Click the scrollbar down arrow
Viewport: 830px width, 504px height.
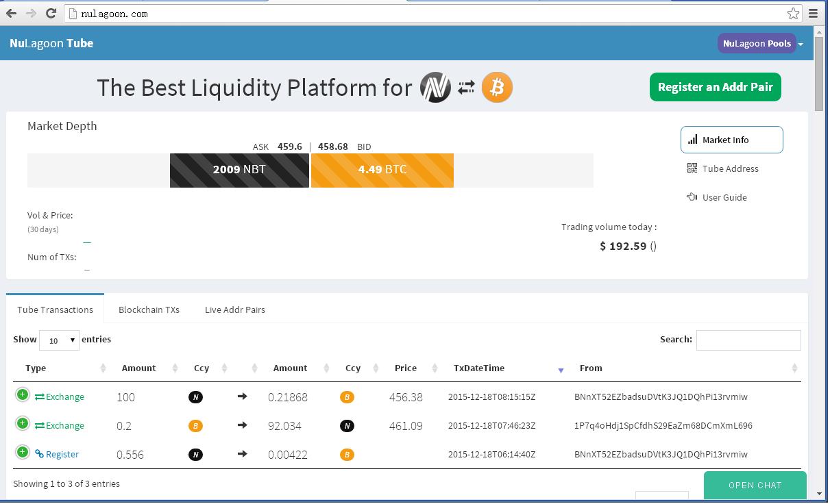[x=819, y=493]
